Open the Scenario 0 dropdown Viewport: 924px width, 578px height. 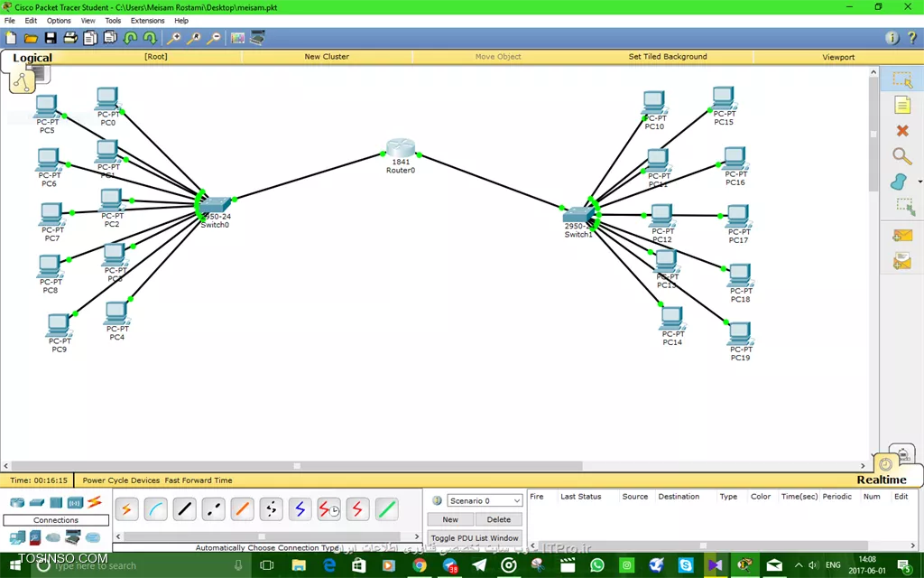(x=485, y=500)
